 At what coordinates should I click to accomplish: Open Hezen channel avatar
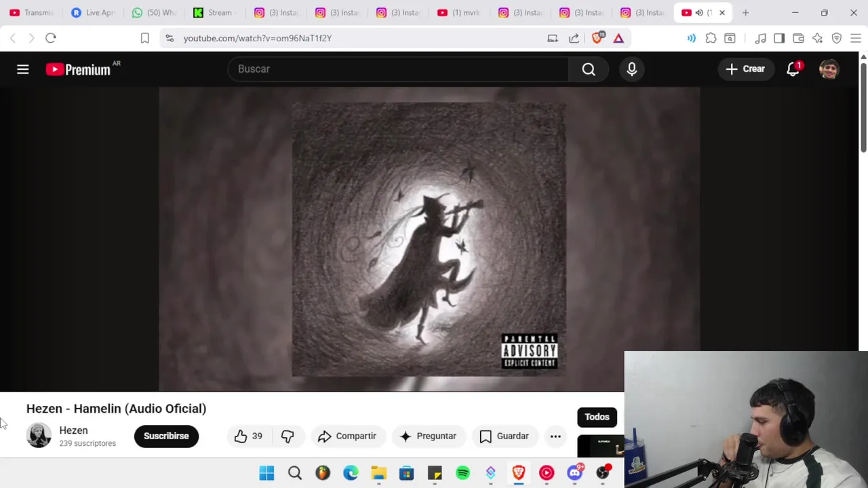tap(39, 436)
